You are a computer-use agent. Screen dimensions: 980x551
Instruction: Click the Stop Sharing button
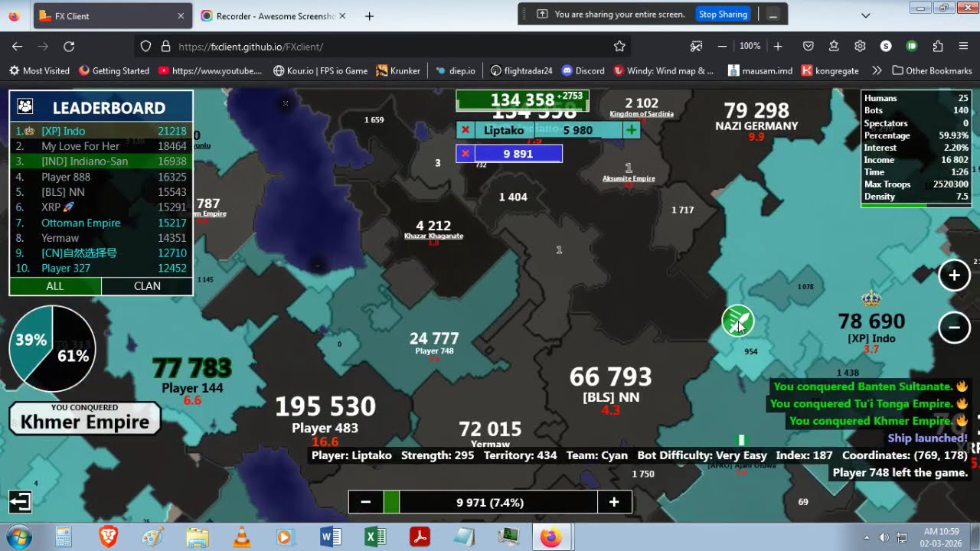coord(723,14)
